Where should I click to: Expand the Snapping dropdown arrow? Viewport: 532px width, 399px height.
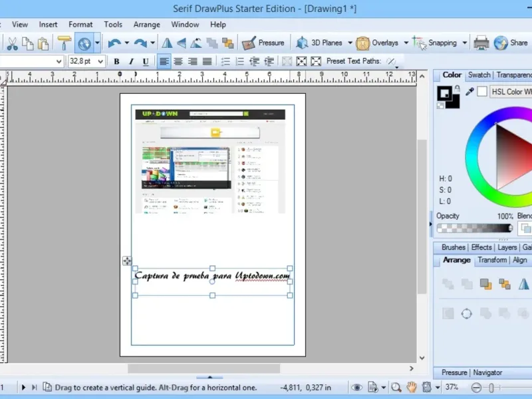click(464, 43)
